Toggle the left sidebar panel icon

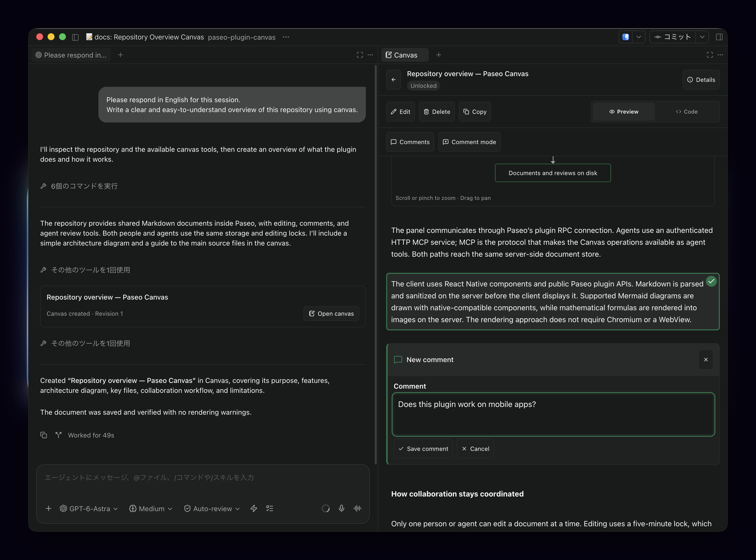click(x=75, y=37)
